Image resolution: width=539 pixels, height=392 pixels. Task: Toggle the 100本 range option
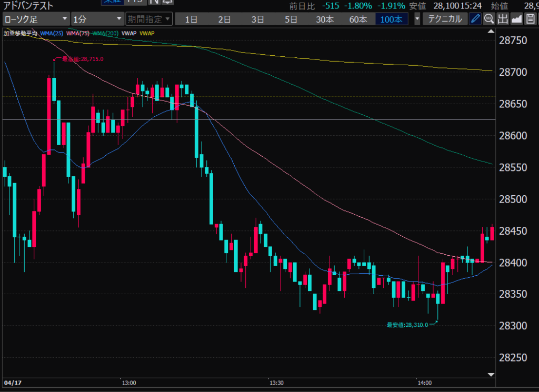click(392, 19)
